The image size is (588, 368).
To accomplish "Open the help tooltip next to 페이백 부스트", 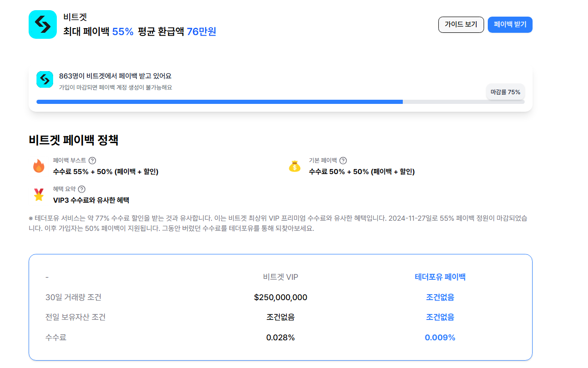I will point(92,161).
